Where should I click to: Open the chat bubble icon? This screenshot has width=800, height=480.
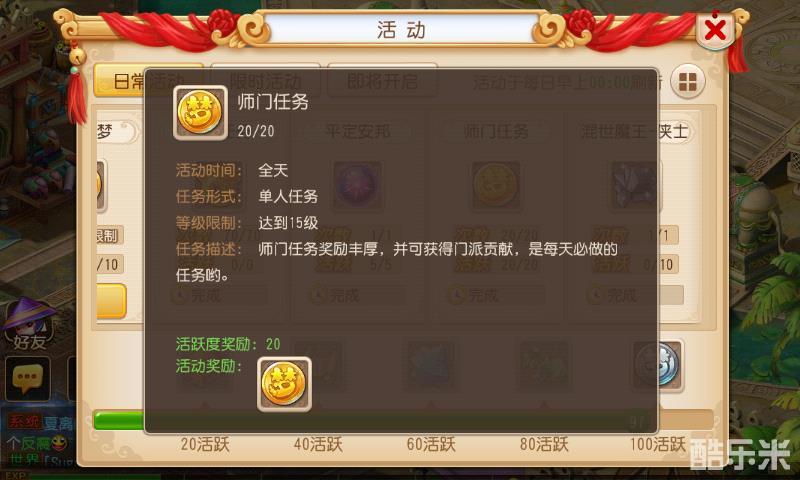(28, 378)
